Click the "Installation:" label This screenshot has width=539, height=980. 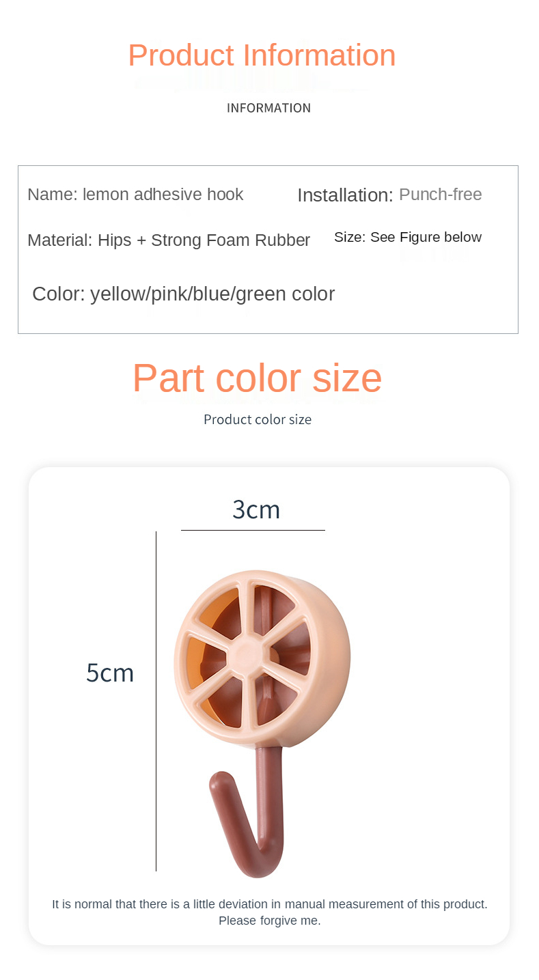pyautogui.click(x=345, y=195)
